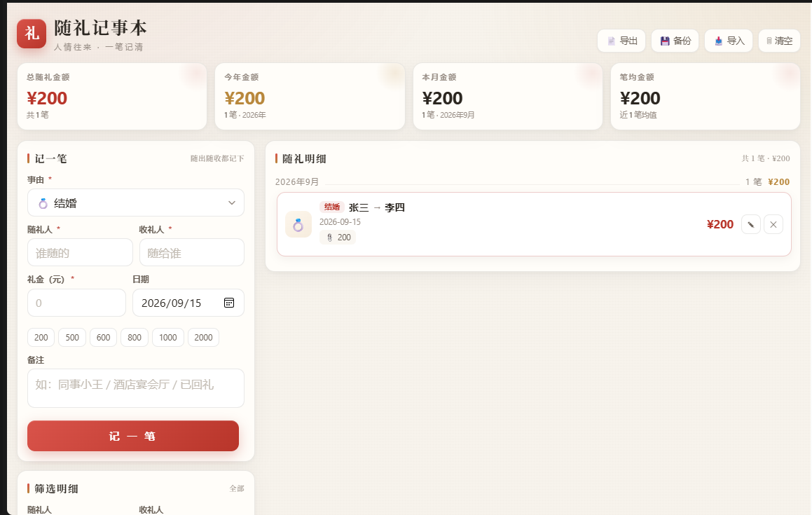Viewport: 812px width, 515px height.
Task: Select the 800 quick amount chip
Action: tap(135, 337)
